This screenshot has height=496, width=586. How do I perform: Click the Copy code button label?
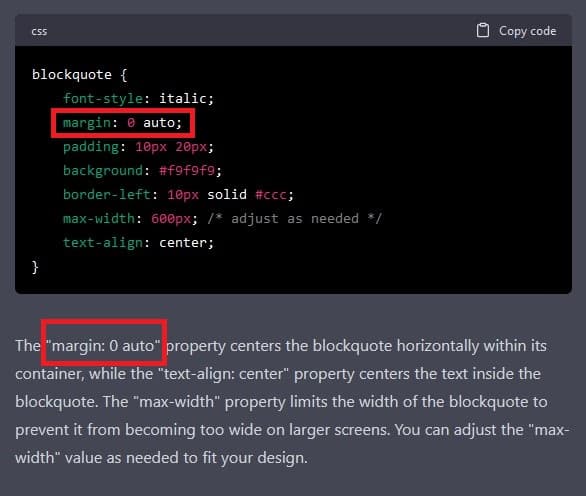tap(527, 31)
